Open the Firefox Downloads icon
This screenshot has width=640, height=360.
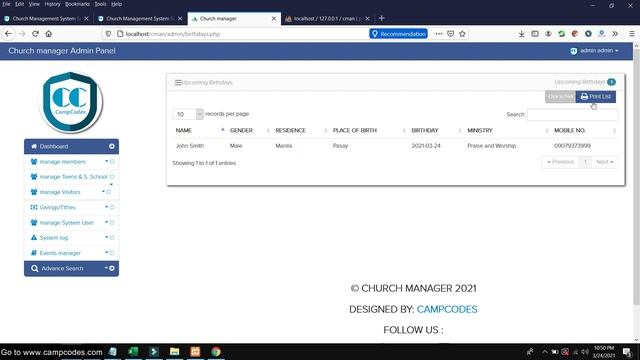pyautogui.click(x=521, y=34)
